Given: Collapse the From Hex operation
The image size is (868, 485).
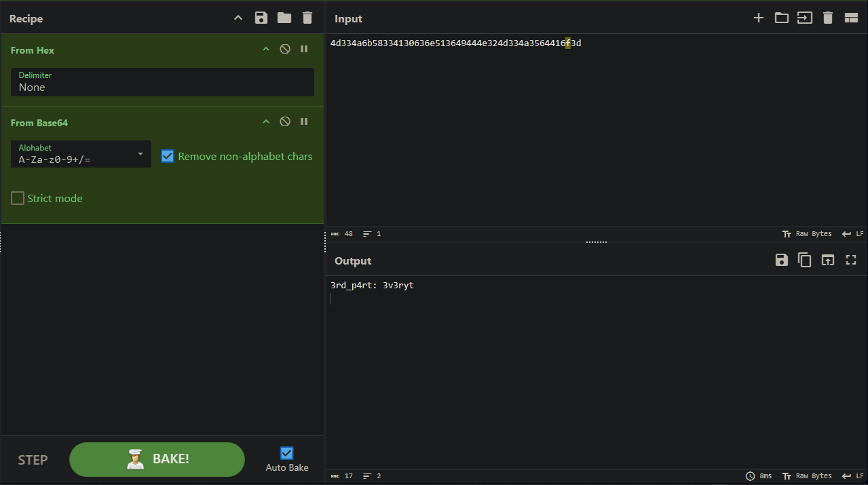Looking at the screenshot, I should 266,50.
